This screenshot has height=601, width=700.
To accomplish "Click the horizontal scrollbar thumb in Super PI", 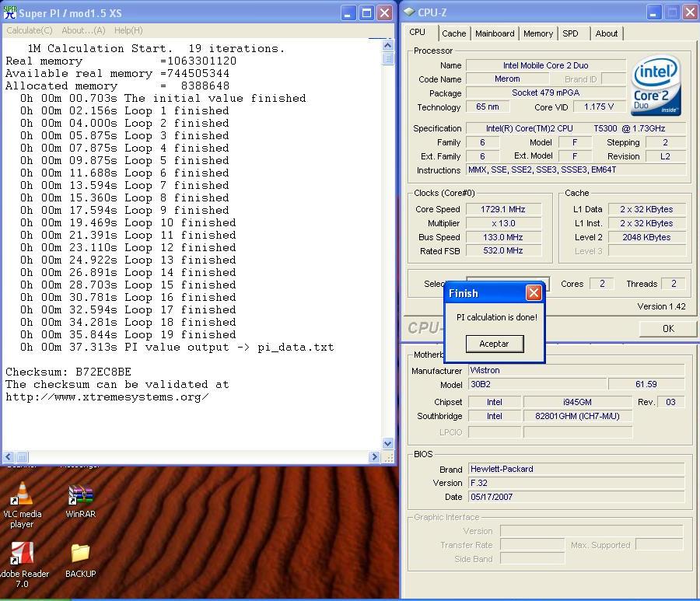I will (x=22, y=456).
